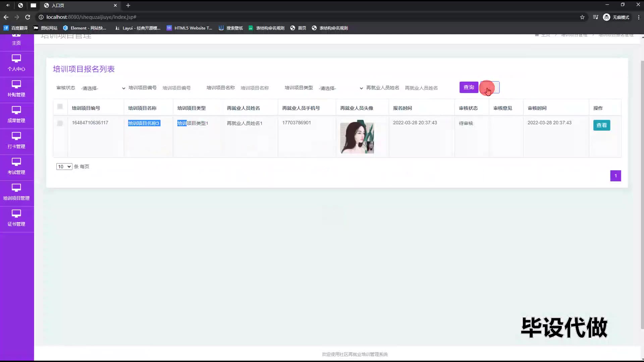The image size is (644, 362).
Task: Expand the 审核状态 dropdown
Action: (103, 88)
